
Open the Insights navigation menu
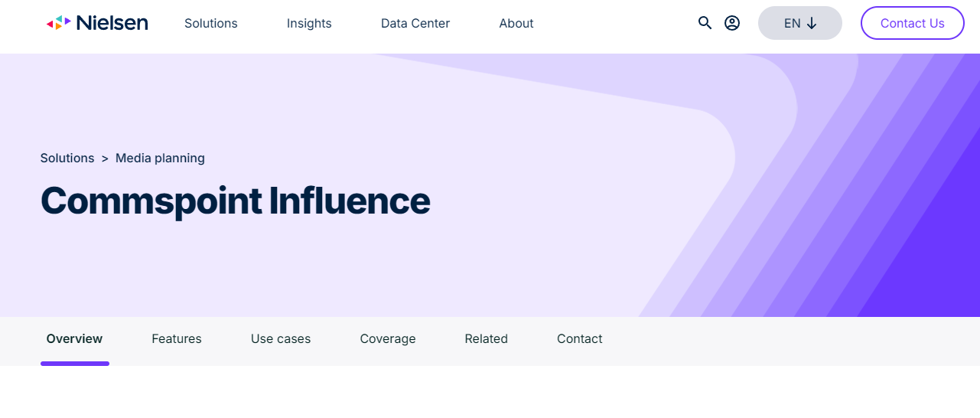pos(309,24)
